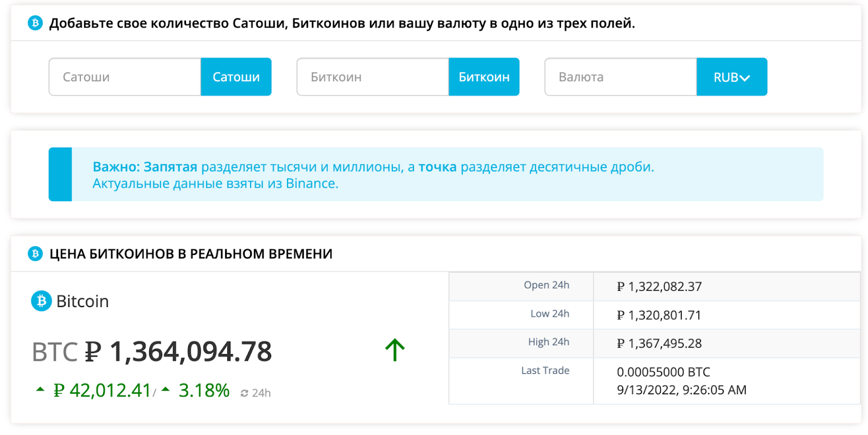Click the blue Биткоин button

tap(484, 77)
